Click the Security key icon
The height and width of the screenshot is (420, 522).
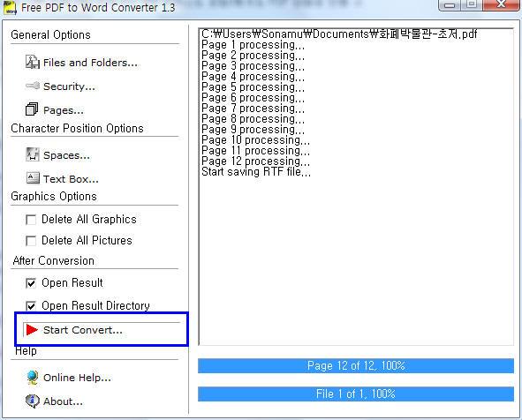pos(33,86)
